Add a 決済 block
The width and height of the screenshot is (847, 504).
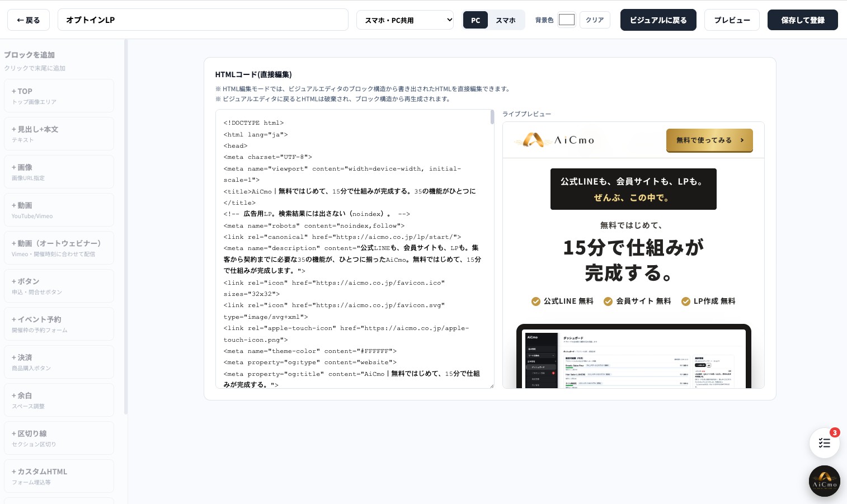tap(59, 362)
